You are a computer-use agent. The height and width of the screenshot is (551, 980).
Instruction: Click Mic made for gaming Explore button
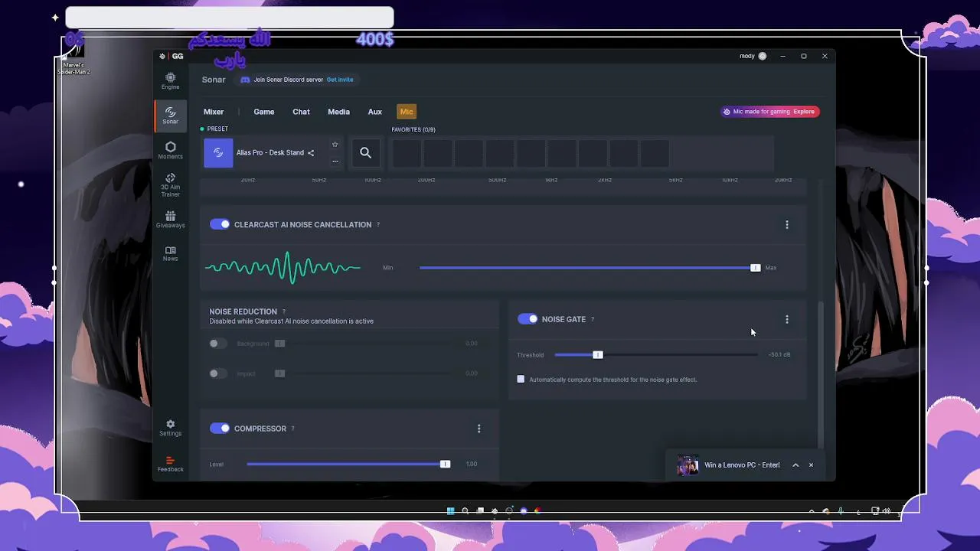(769, 112)
